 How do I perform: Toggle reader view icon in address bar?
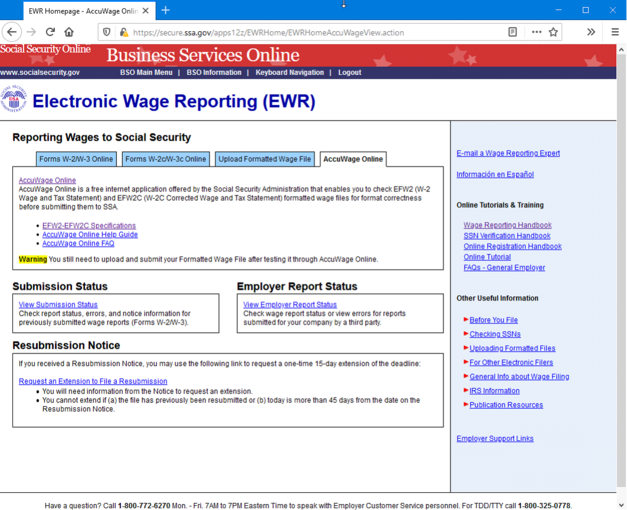click(513, 32)
